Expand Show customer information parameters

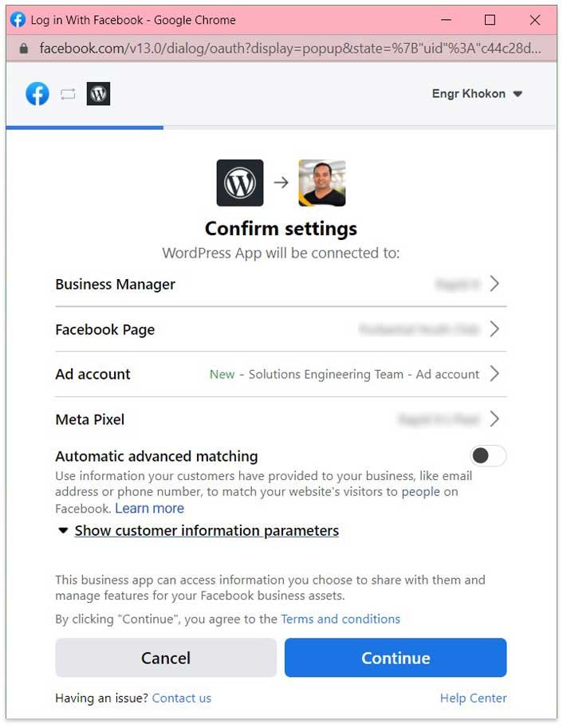206,531
